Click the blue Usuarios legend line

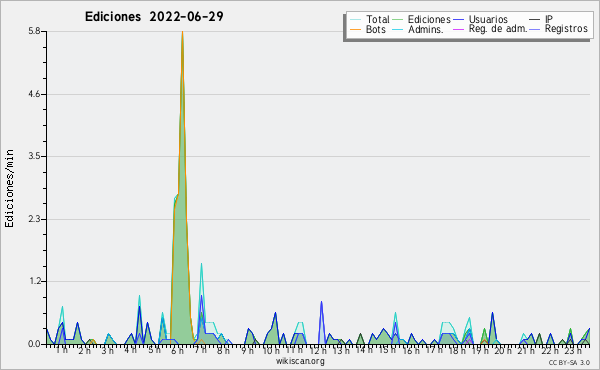click(458, 20)
